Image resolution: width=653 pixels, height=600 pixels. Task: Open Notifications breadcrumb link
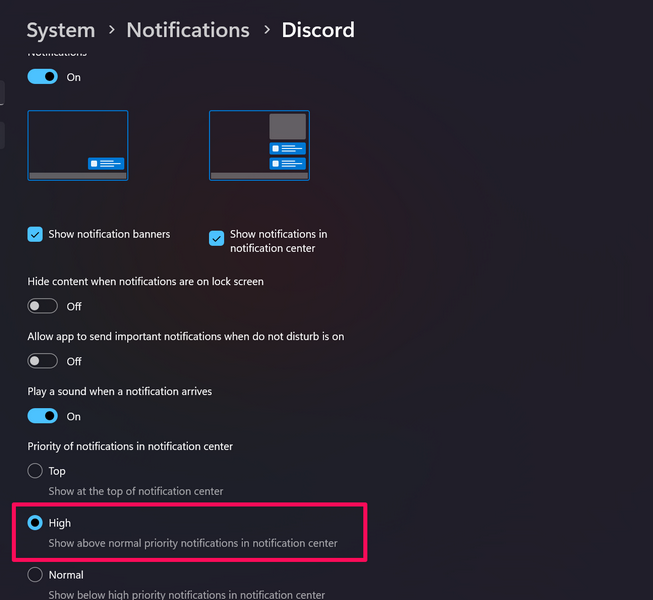188,31
